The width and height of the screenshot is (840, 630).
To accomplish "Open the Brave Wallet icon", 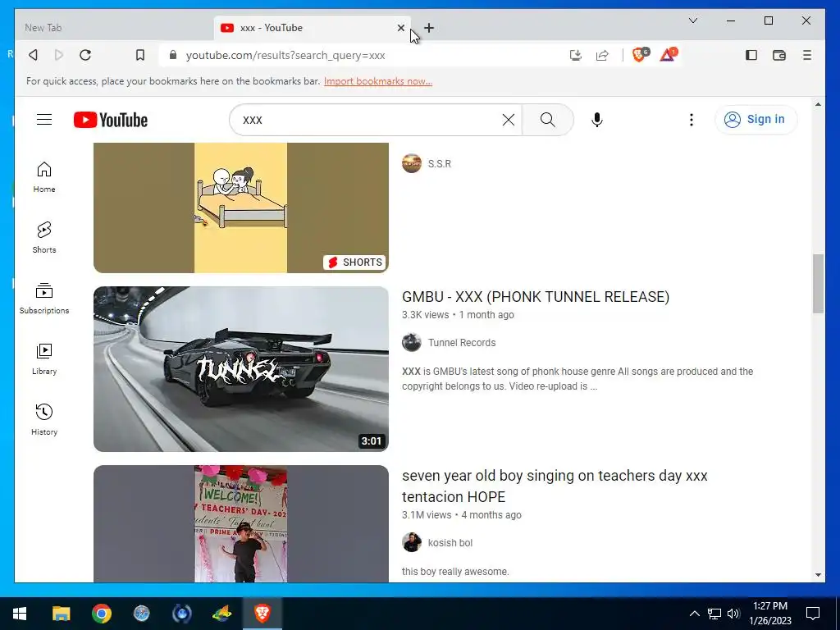I will (x=779, y=55).
